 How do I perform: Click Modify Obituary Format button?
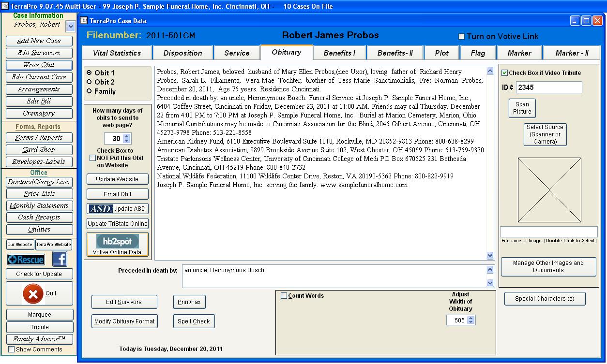click(x=124, y=321)
